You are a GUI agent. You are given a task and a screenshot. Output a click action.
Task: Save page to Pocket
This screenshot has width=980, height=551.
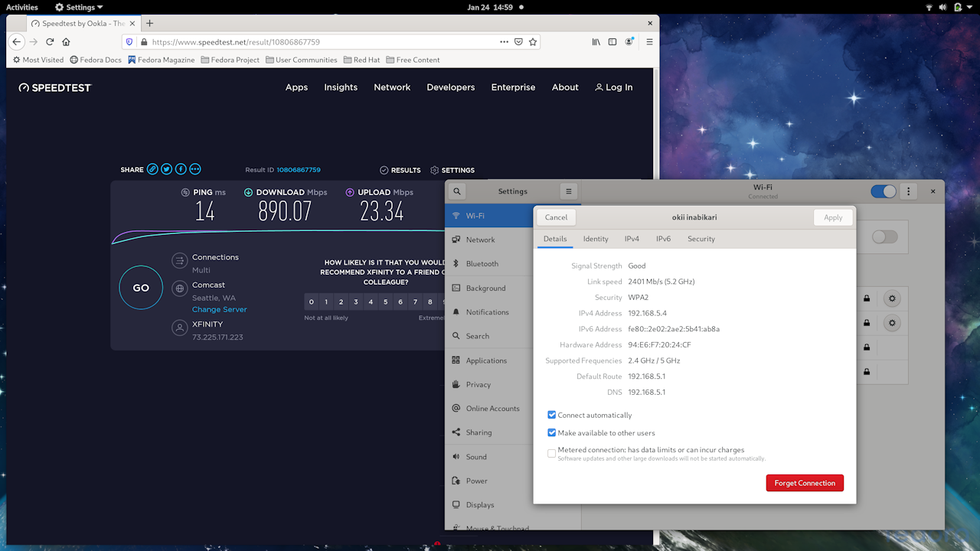518,42
